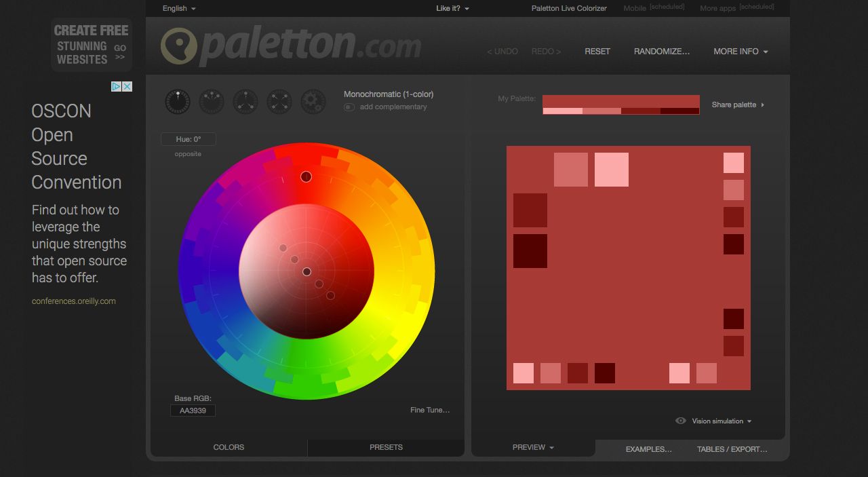
Task: Open the Like it? dropdown
Action: (x=452, y=8)
